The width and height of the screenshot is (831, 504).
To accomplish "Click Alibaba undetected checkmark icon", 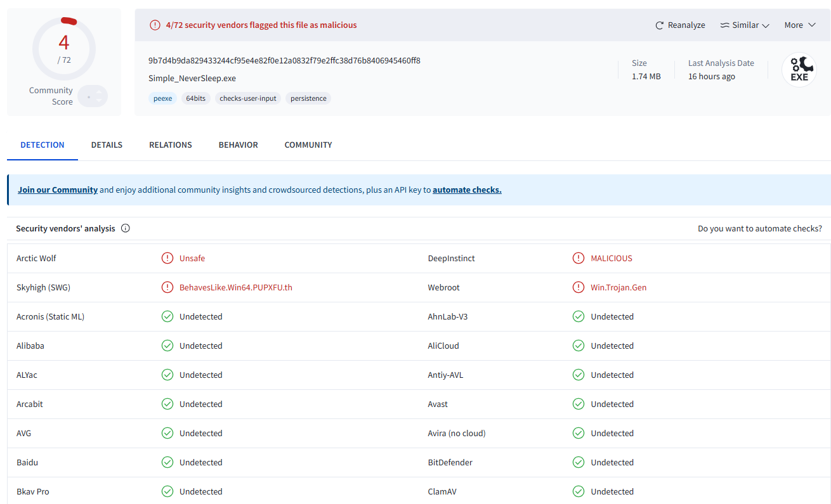I will coord(167,346).
